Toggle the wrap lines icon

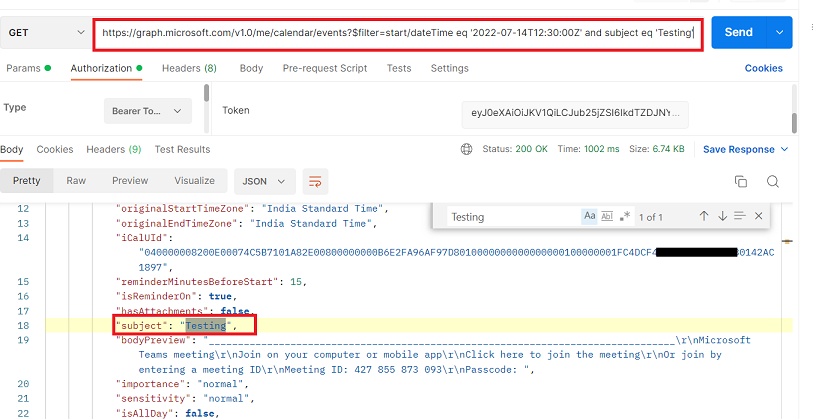click(x=315, y=181)
